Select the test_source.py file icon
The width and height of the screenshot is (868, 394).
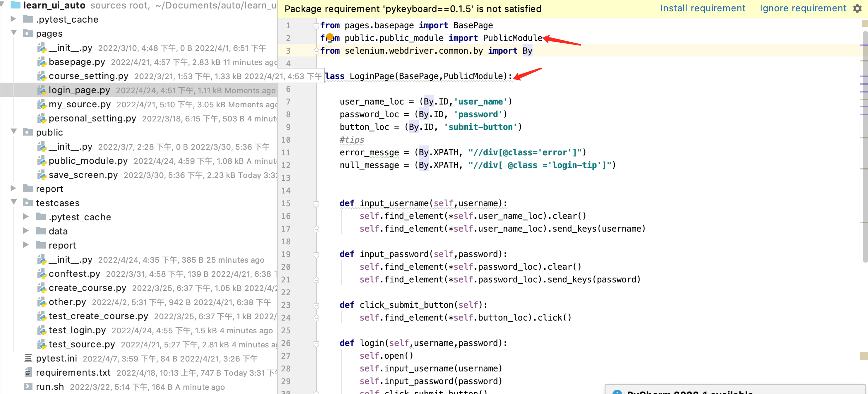click(42, 344)
